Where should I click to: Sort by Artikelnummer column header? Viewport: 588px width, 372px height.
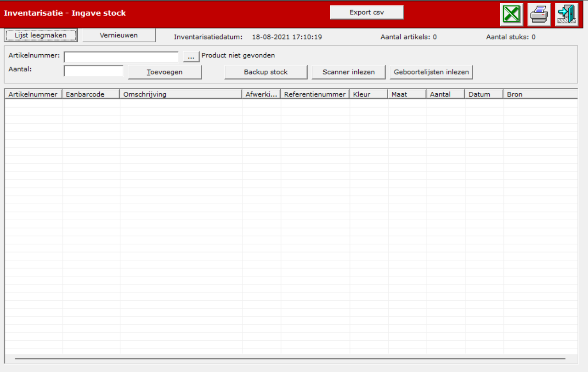pyautogui.click(x=33, y=94)
